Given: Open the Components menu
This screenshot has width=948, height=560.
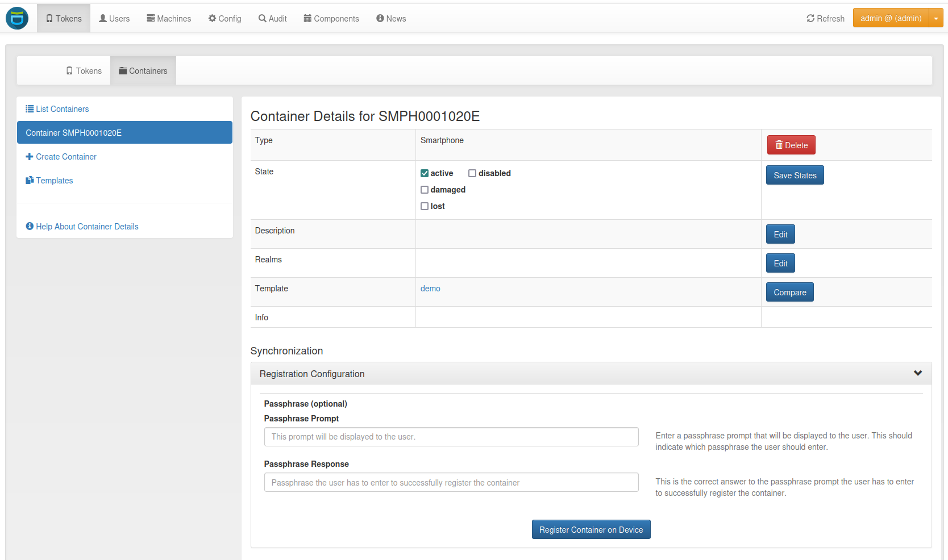Looking at the screenshot, I should pyautogui.click(x=331, y=18).
